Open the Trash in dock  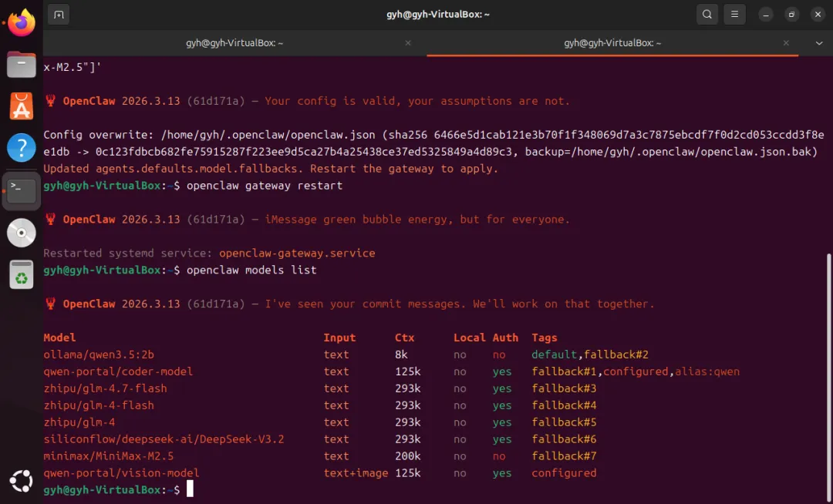[22, 274]
